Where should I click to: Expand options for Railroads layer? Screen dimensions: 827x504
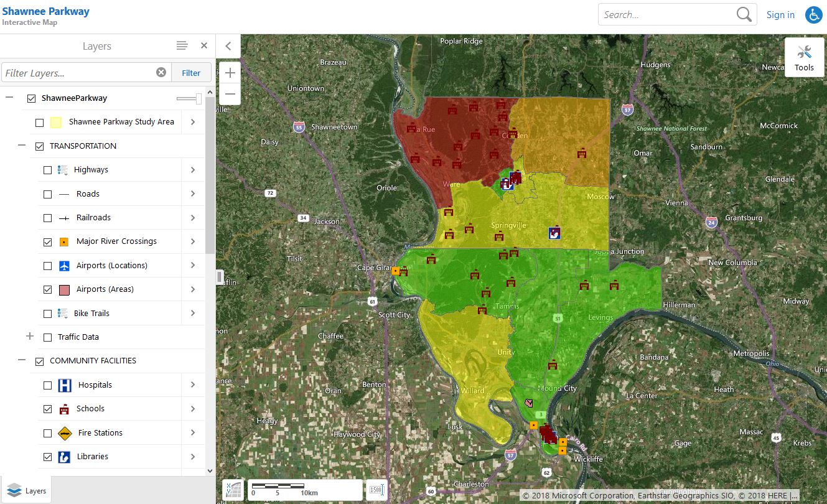click(193, 218)
